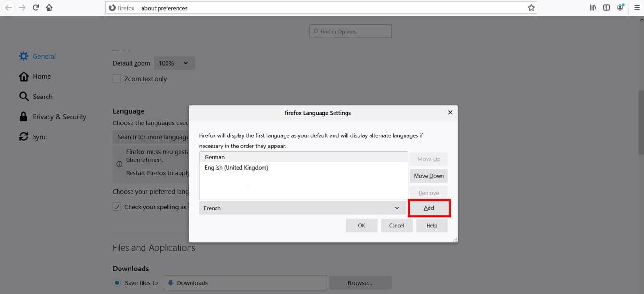644x294 pixels.
Task: Open the Library icon in the toolbar
Action: point(593,8)
